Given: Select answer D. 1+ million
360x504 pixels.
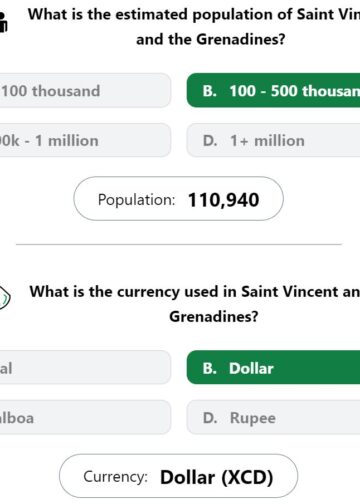Looking at the screenshot, I should [273, 140].
